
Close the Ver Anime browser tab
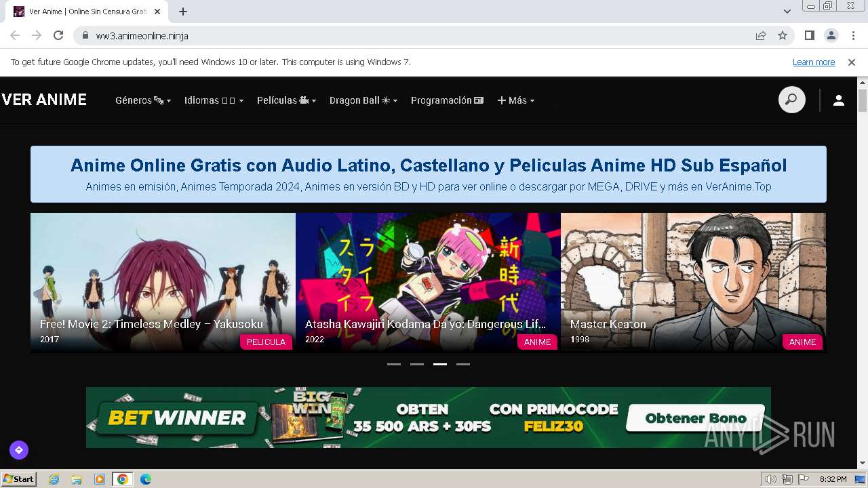157,12
